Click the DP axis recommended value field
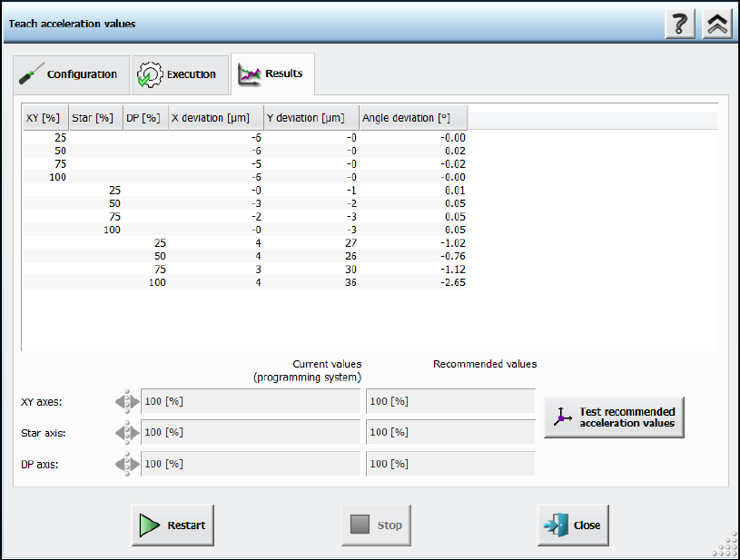Viewport: 740px width, 560px height. coord(450,464)
